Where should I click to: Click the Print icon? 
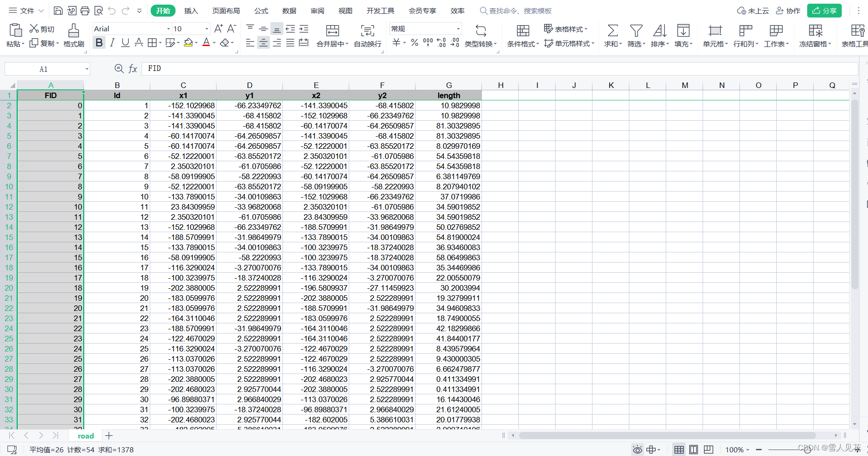(x=85, y=11)
